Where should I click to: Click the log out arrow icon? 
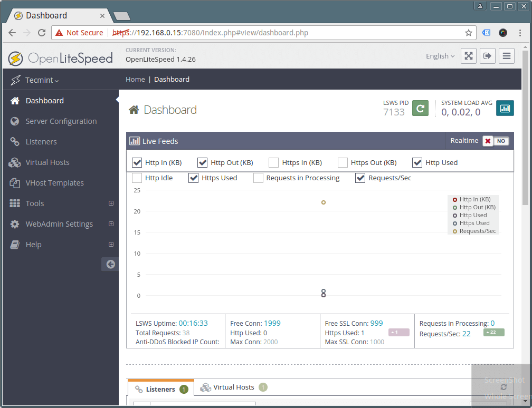(x=488, y=56)
